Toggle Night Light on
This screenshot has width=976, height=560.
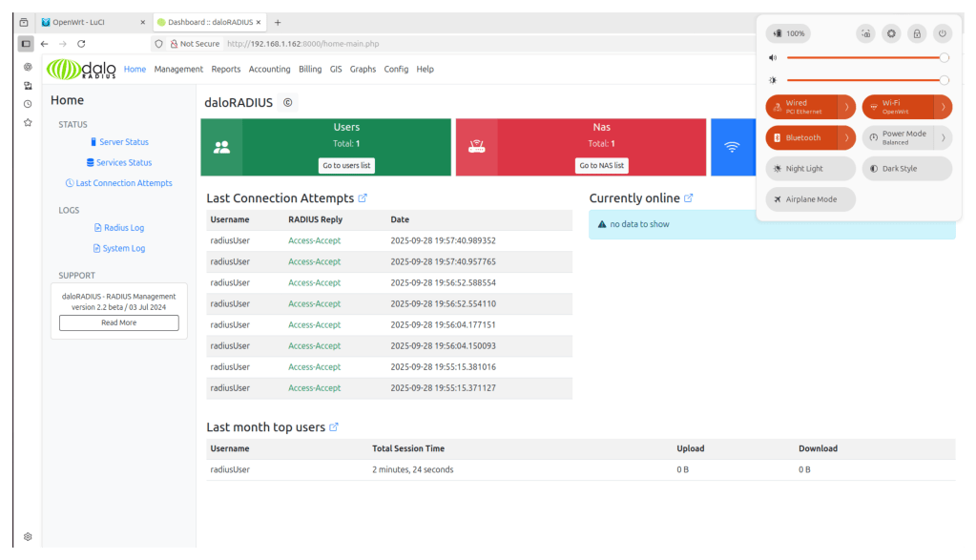coord(809,169)
